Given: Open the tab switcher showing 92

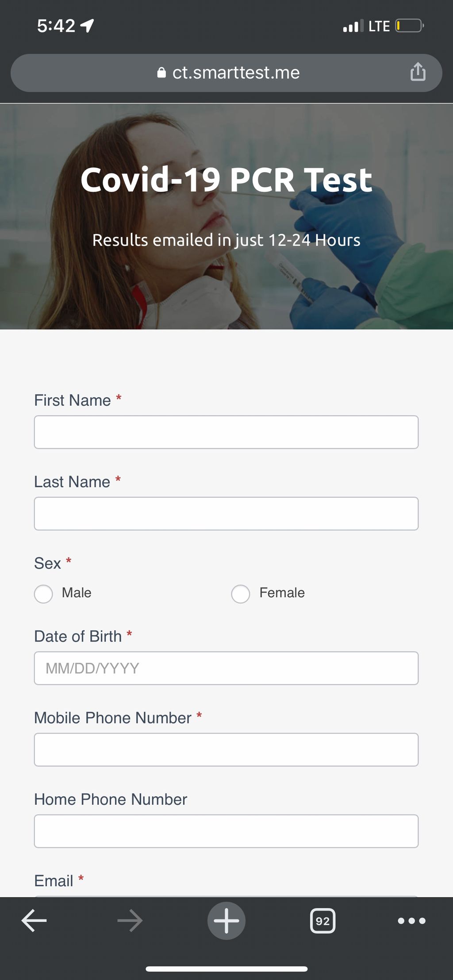Looking at the screenshot, I should [x=323, y=921].
